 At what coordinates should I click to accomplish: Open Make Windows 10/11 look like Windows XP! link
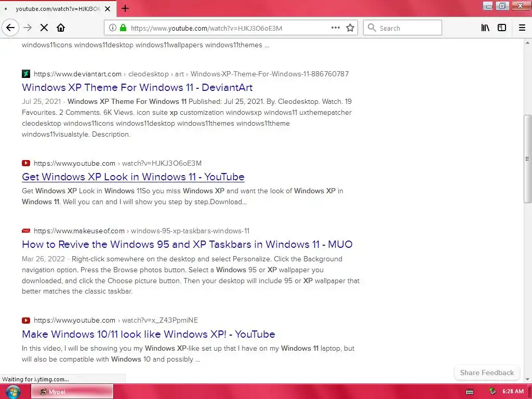148,334
